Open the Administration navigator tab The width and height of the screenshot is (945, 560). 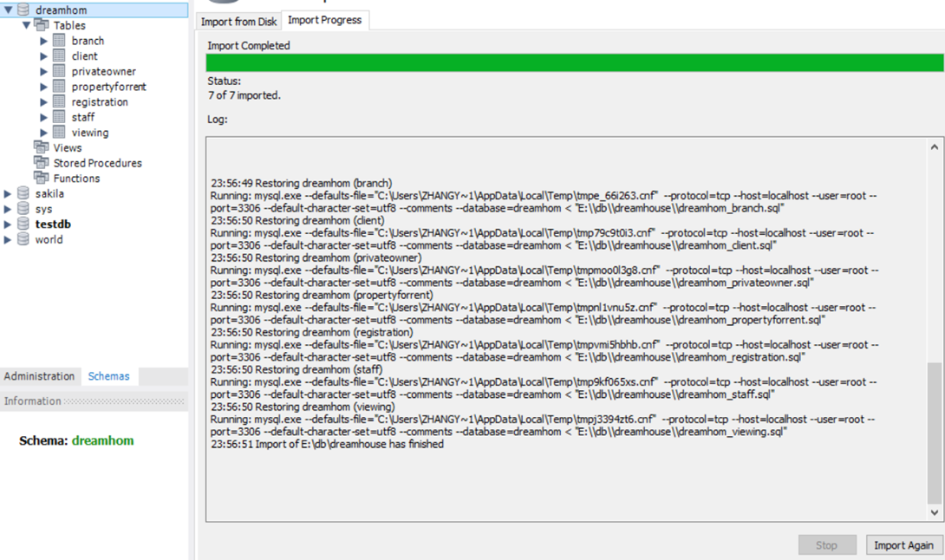39,376
